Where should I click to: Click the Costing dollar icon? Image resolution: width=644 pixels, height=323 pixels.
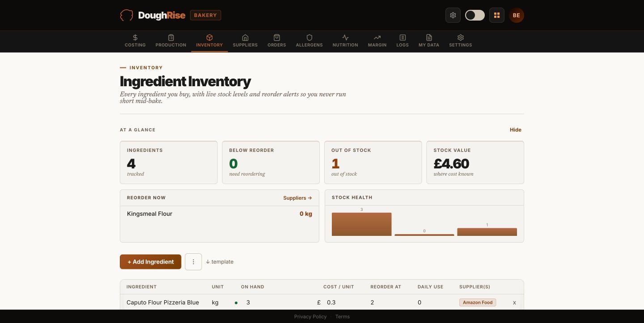(x=135, y=38)
